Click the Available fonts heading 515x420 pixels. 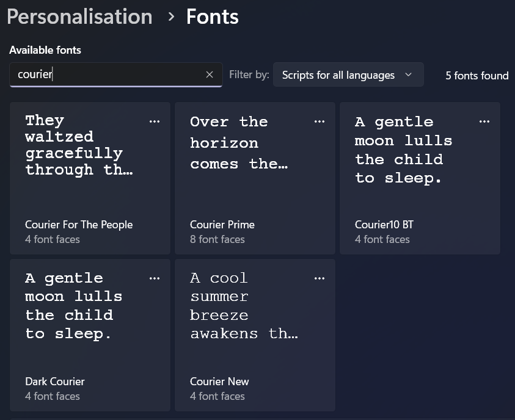pos(45,50)
